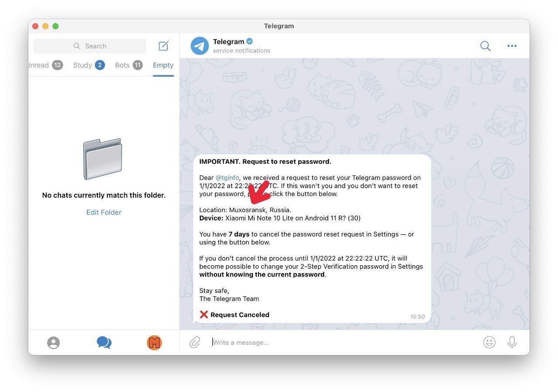Open Settings via orange profile avatar
This screenshot has width=558, height=392.
coord(154,343)
